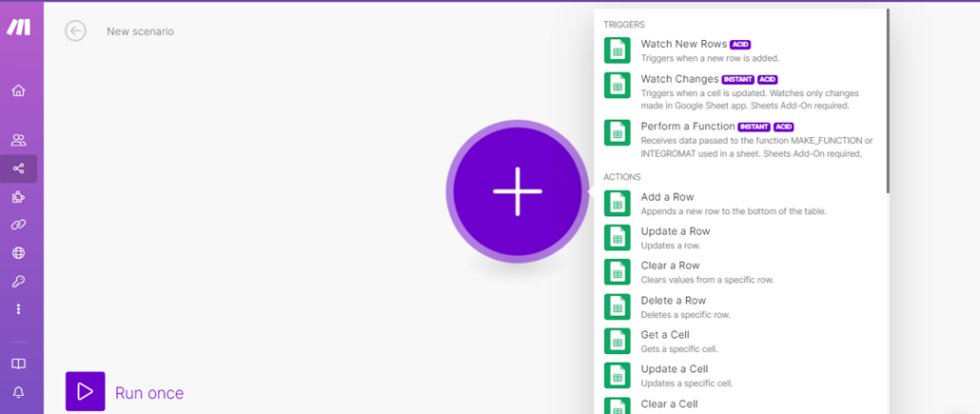This screenshot has width=980, height=414.
Task: Select Perform a Function trigger
Action: [x=740, y=139]
